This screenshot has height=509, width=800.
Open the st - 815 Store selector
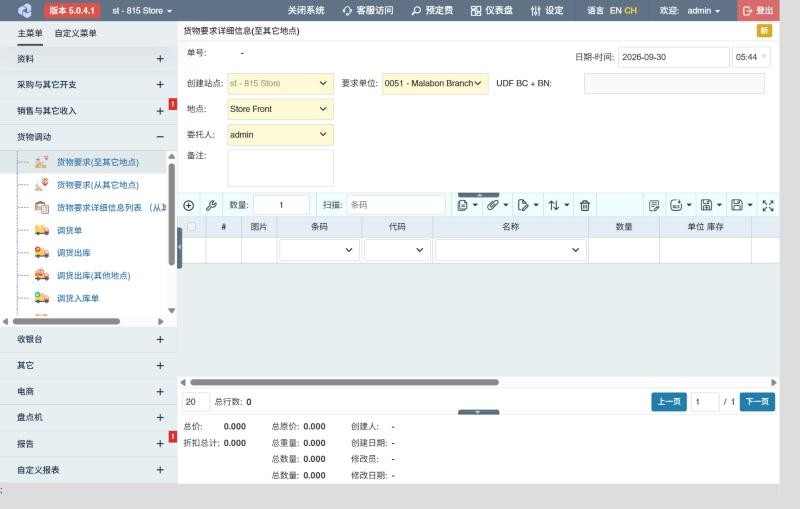coord(142,10)
